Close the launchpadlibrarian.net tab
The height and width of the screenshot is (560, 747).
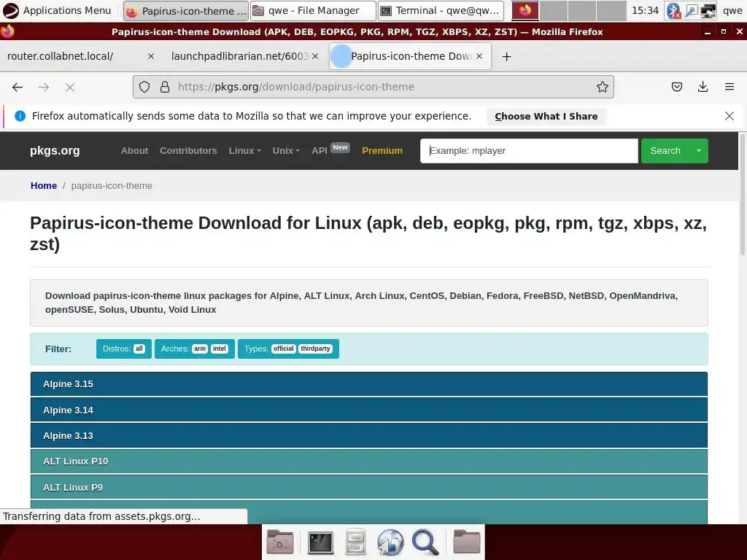(x=315, y=56)
